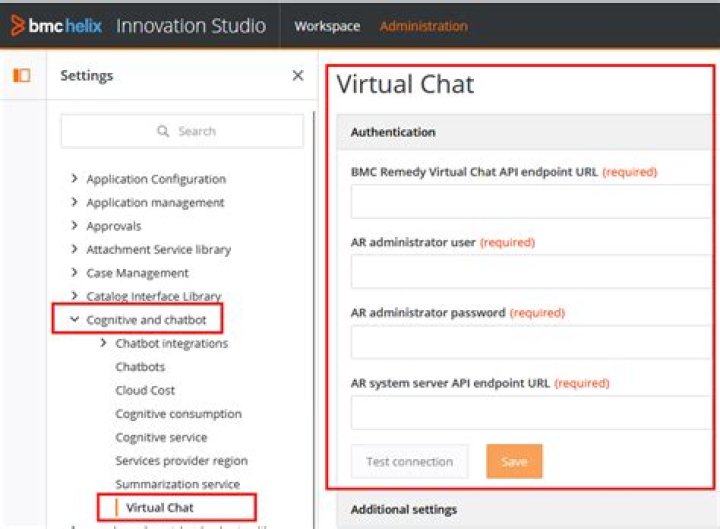
Task: Open the Workspace tab
Action: (327, 26)
